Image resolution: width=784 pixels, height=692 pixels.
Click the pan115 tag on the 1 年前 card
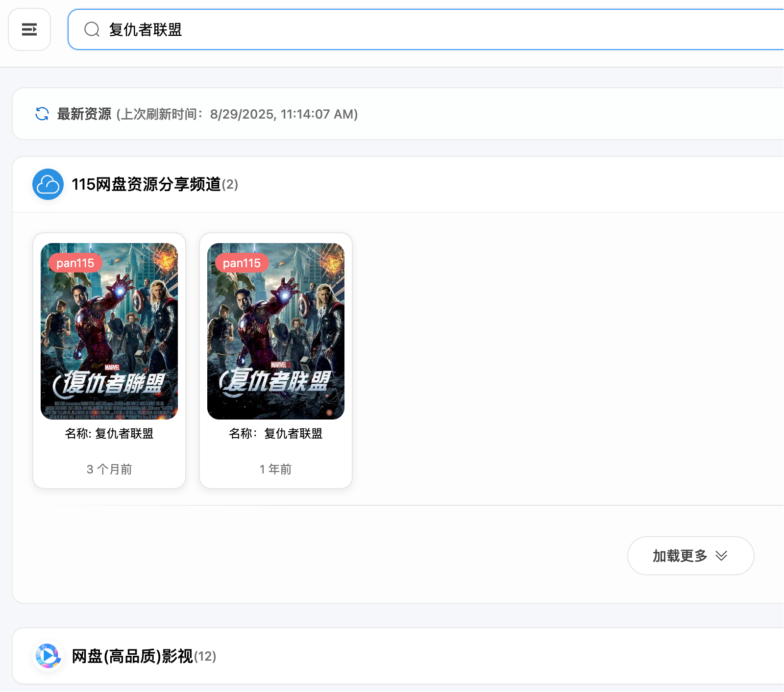point(242,263)
